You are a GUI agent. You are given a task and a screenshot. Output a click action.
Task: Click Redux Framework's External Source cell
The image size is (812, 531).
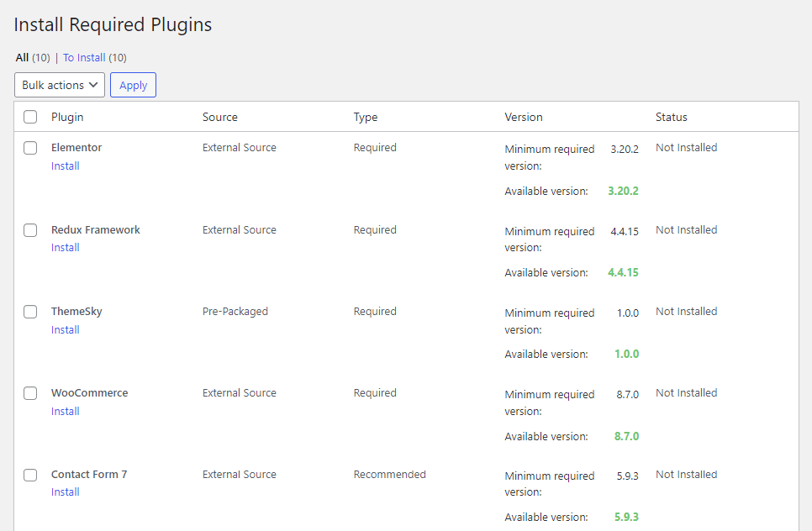(x=240, y=229)
